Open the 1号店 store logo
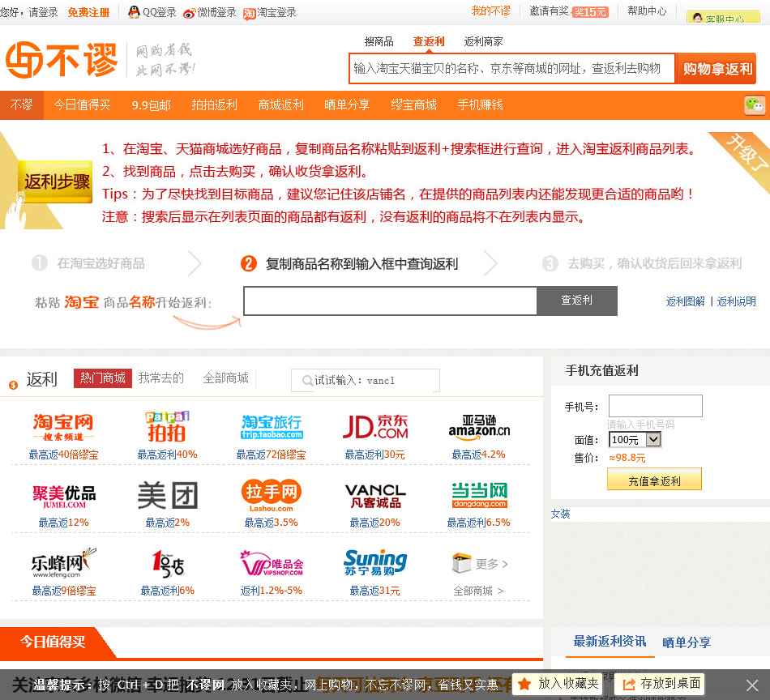 [x=168, y=564]
